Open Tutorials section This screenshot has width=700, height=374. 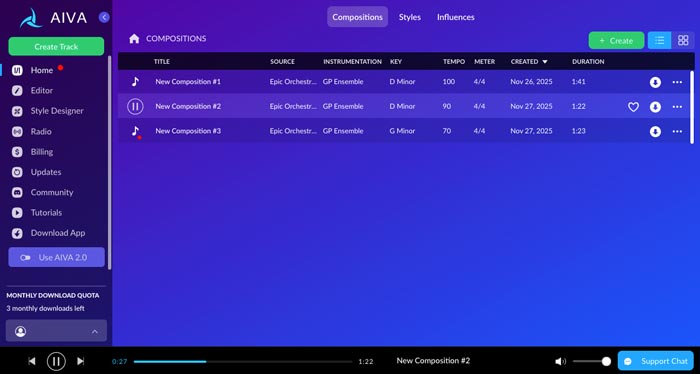46,212
